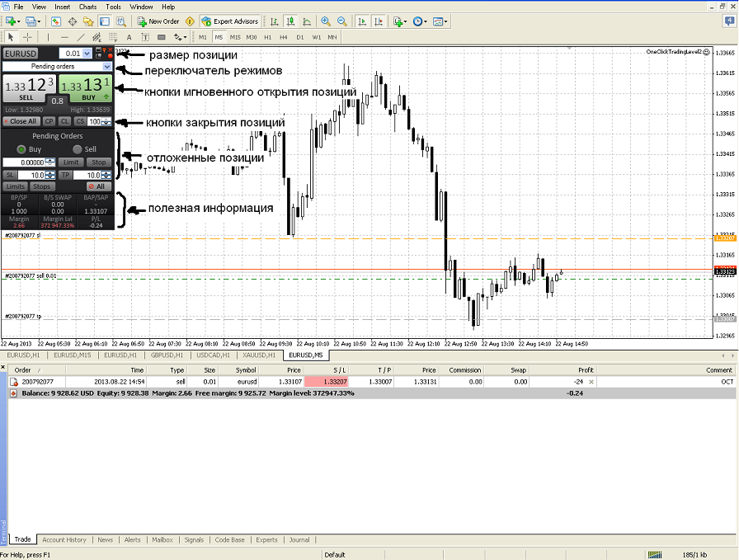Open the Charts menu
This screenshot has height=560, width=739.
(x=87, y=7)
